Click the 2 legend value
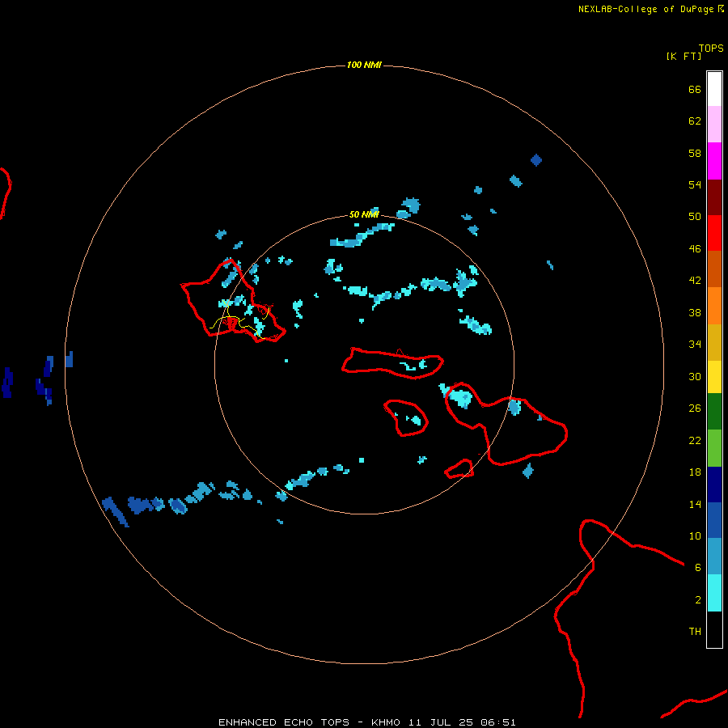 [x=698, y=600]
